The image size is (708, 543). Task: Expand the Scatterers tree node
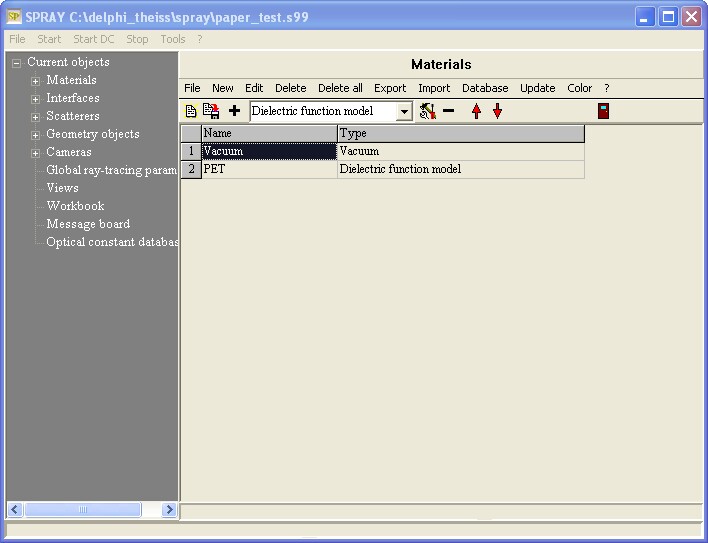(x=36, y=117)
